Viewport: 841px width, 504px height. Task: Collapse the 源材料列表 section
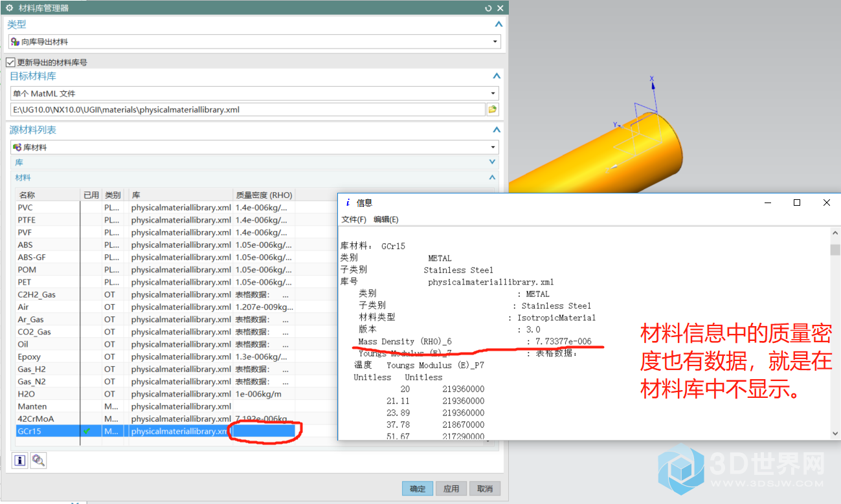(x=496, y=130)
